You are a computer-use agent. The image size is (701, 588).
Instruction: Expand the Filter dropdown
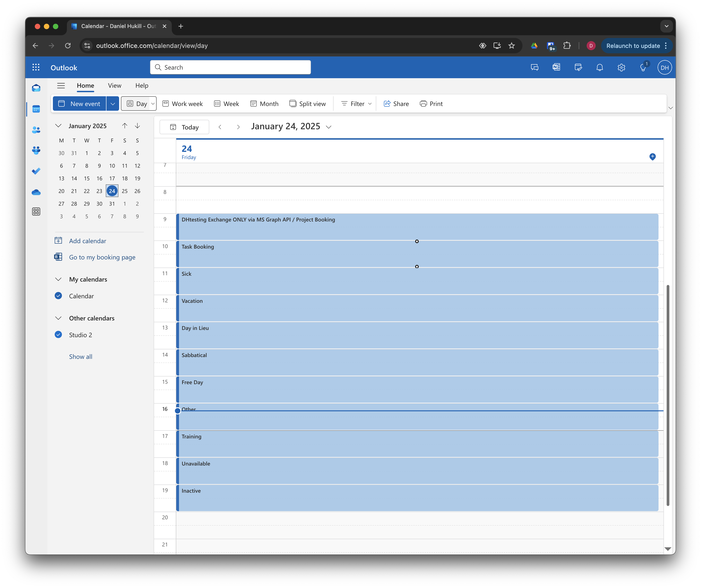[357, 104]
